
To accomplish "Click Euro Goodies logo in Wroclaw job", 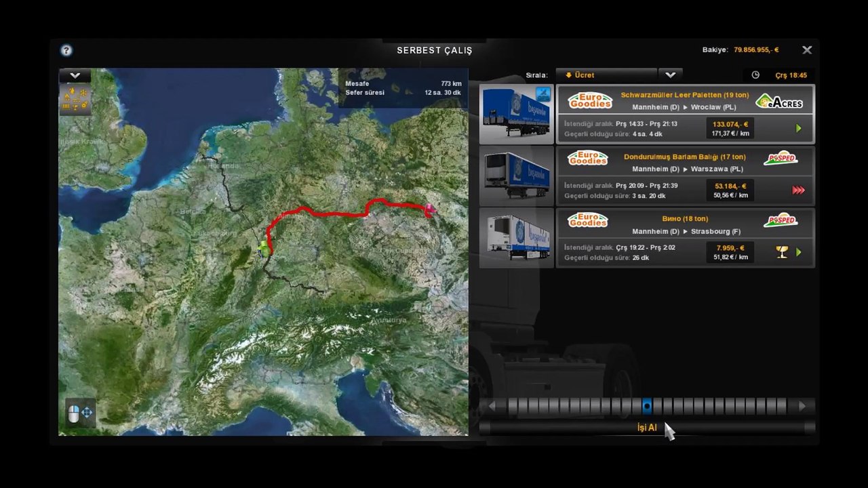I will tap(590, 100).
